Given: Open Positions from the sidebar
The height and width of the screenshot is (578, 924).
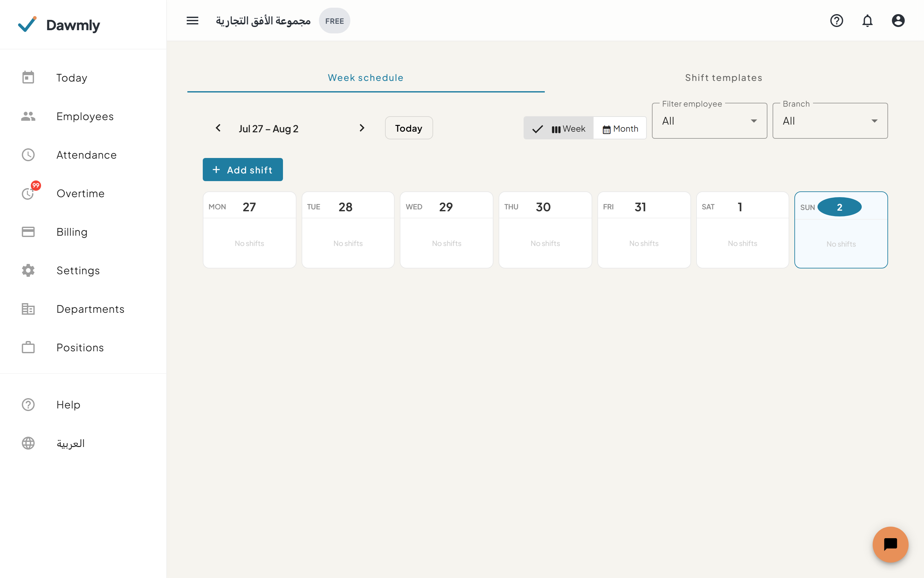Looking at the screenshot, I should tap(83, 347).
